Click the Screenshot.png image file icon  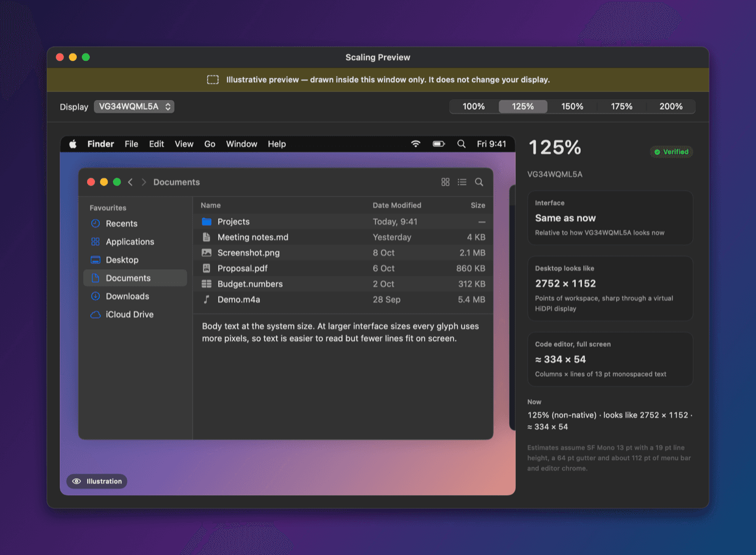pyautogui.click(x=207, y=253)
